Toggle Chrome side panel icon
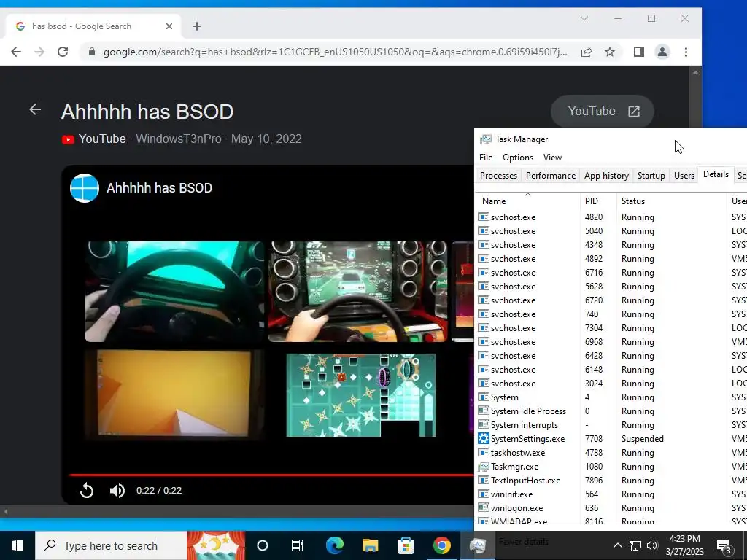 click(x=639, y=52)
